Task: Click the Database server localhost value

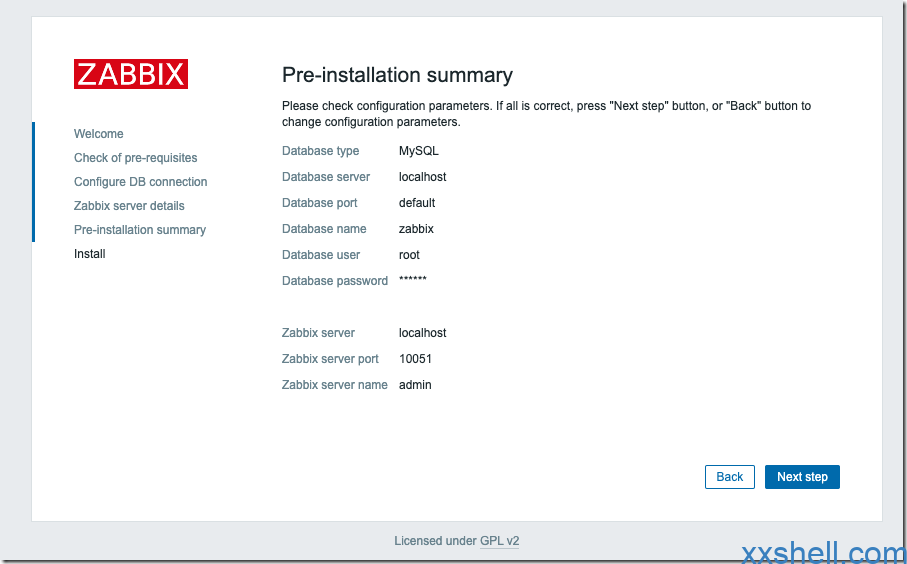Action: (x=422, y=176)
